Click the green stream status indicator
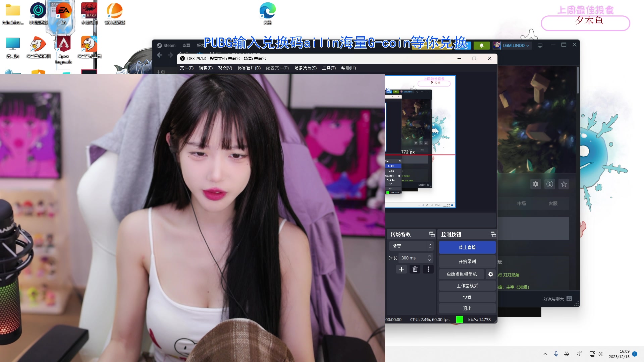Viewport: 644px width, 362px height. [x=460, y=319]
